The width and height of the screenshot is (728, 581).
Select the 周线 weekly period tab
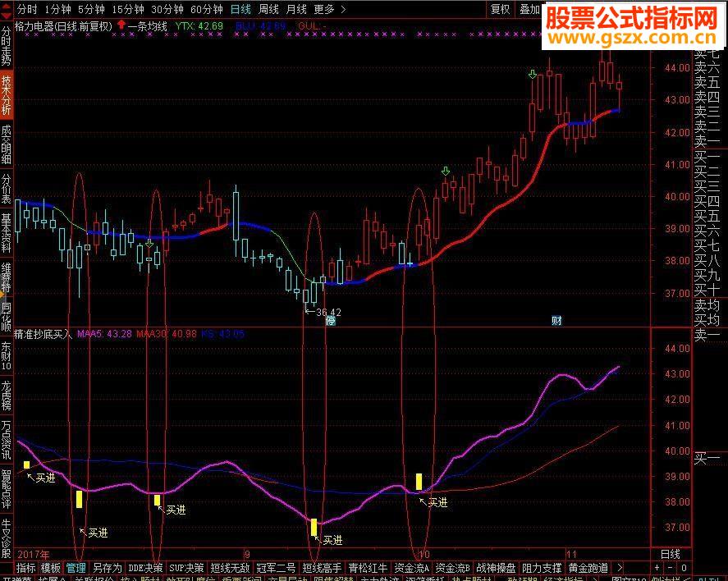pyautogui.click(x=268, y=9)
